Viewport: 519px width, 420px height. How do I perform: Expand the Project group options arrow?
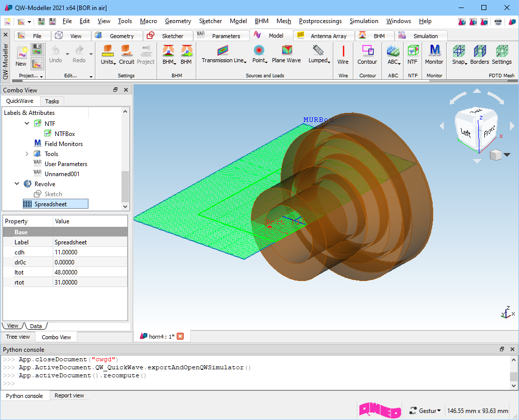[41, 77]
